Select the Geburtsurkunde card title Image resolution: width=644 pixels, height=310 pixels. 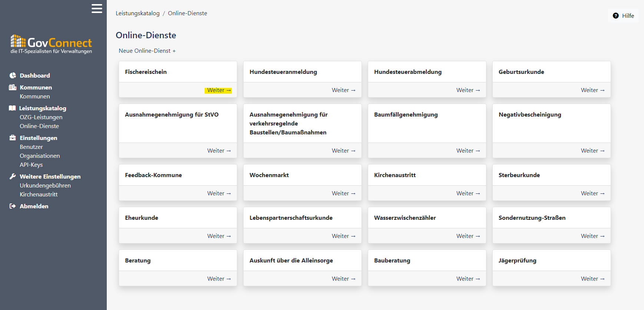click(x=521, y=72)
